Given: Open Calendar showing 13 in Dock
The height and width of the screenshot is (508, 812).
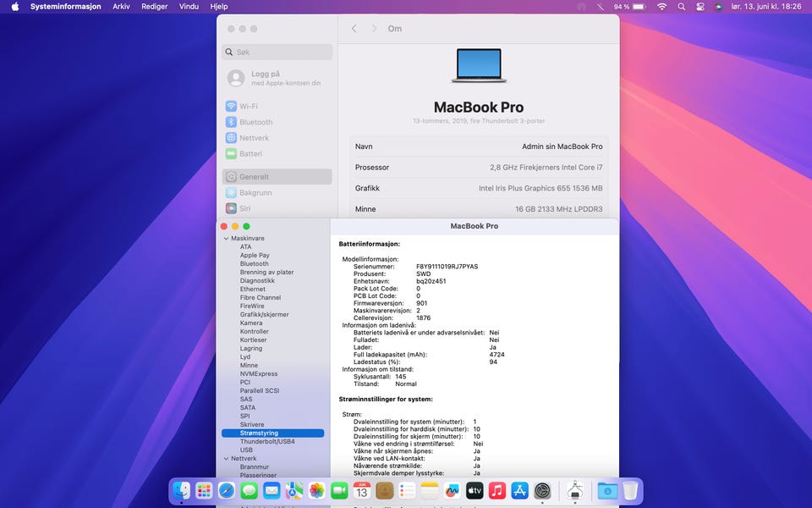Looking at the screenshot, I should coord(361,490).
